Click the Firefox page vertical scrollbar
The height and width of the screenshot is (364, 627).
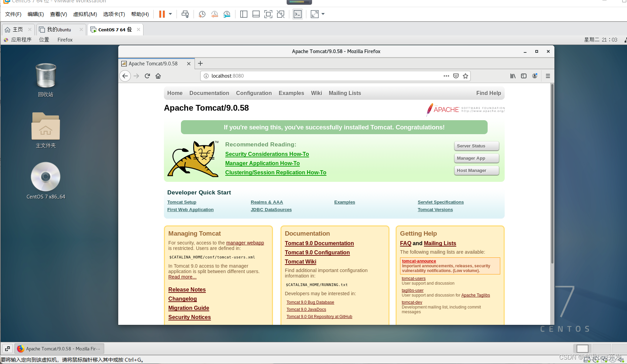pyautogui.click(x=552, y=174)
